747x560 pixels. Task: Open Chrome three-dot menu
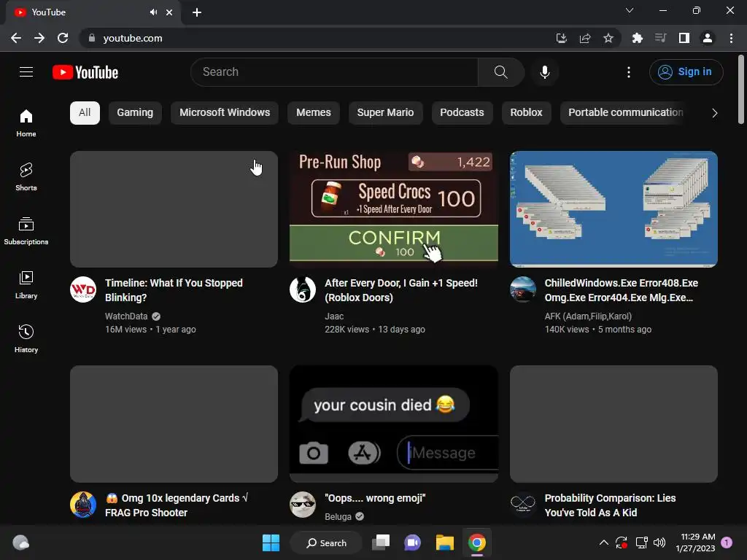click(x=731, y=38)
